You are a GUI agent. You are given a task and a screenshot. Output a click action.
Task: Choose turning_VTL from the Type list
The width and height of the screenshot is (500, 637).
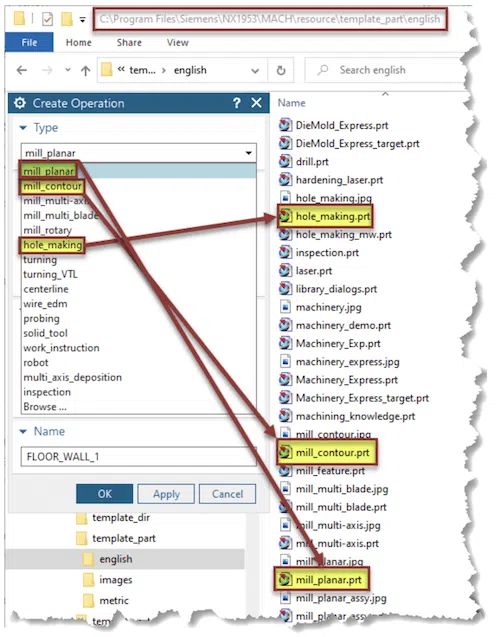click(x=50, y=274)
